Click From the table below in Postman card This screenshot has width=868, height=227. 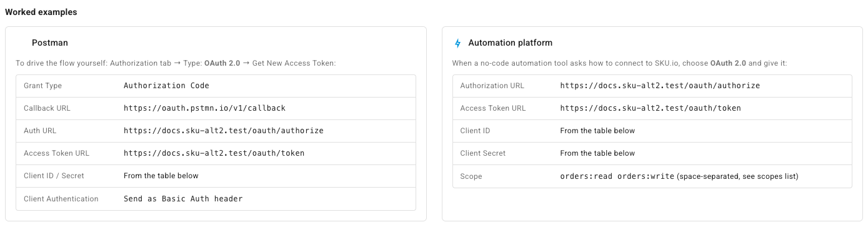tap(161, 176)
